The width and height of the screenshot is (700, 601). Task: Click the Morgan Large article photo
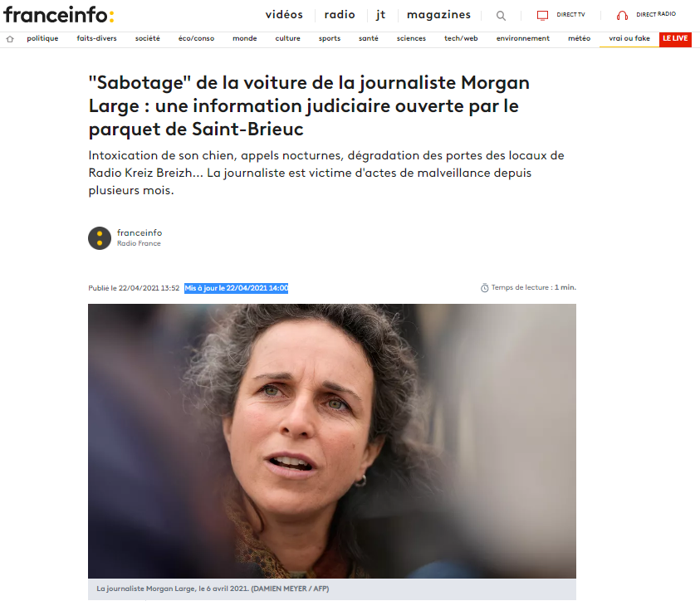click(x=331, y=441)
